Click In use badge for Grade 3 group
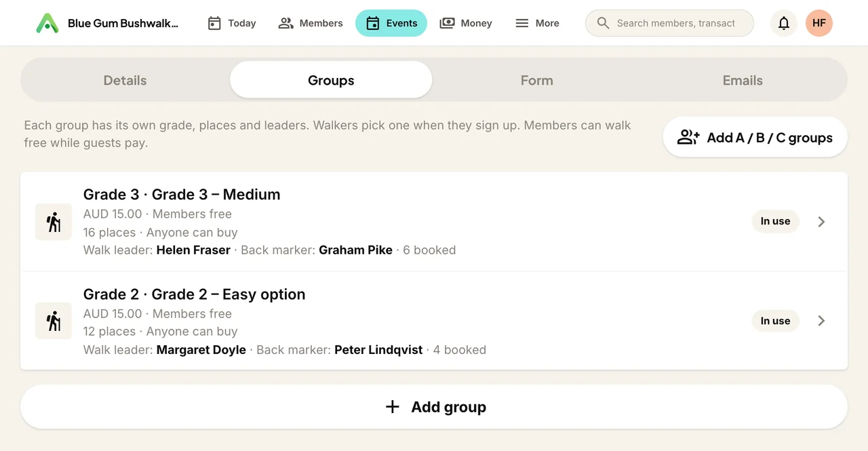Screen dimensions: 868x451 click(x=775, y=221)
